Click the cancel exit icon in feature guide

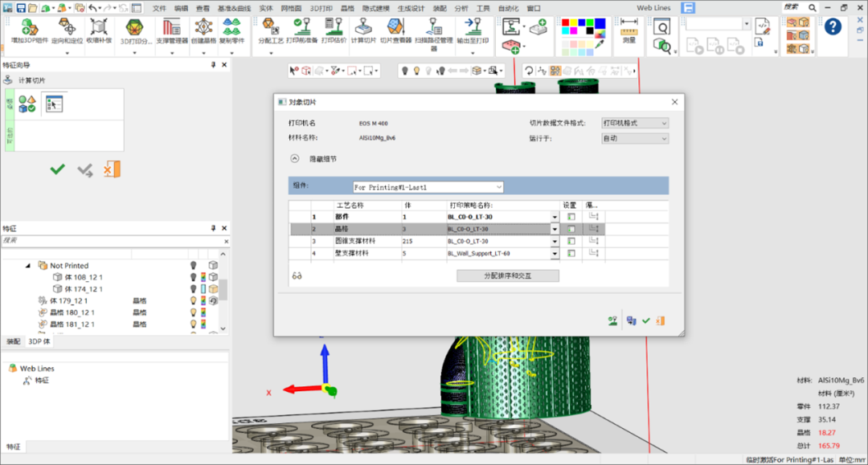point(112,169)
